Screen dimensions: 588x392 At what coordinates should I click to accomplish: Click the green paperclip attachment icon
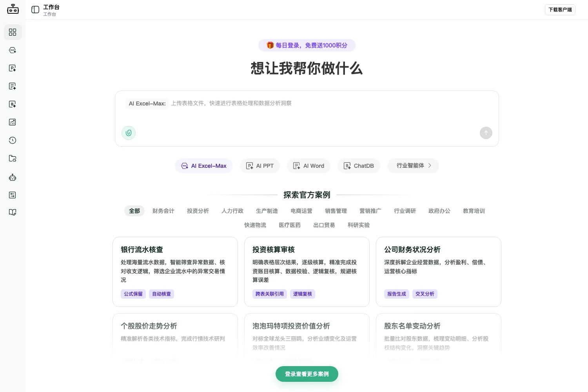(x=129, y=133)
